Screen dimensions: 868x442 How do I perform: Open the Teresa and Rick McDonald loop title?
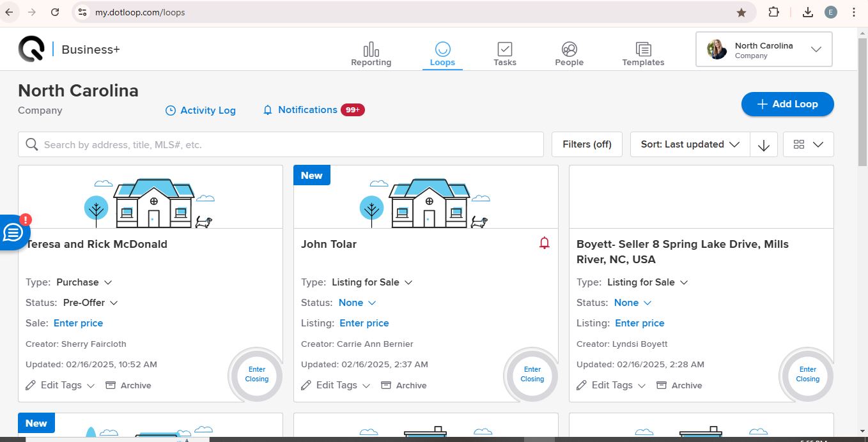click(x=97, y=244)
